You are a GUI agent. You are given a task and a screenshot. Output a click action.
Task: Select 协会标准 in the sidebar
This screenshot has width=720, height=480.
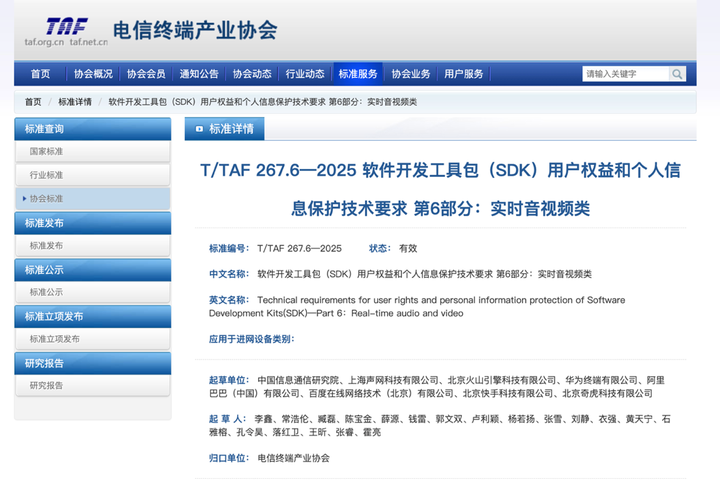coord(93,198)
